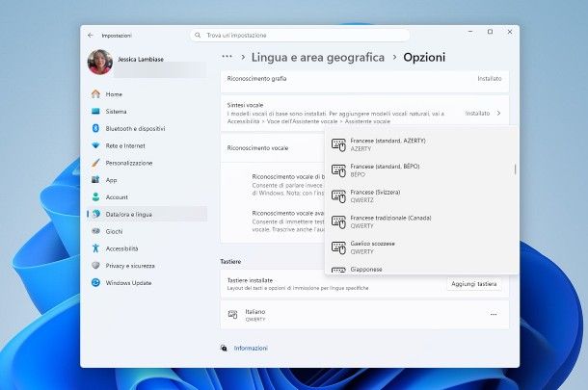Open Accessibilità settings page
The height and width of the screenshot is (390, 588).
click(147, 248)
